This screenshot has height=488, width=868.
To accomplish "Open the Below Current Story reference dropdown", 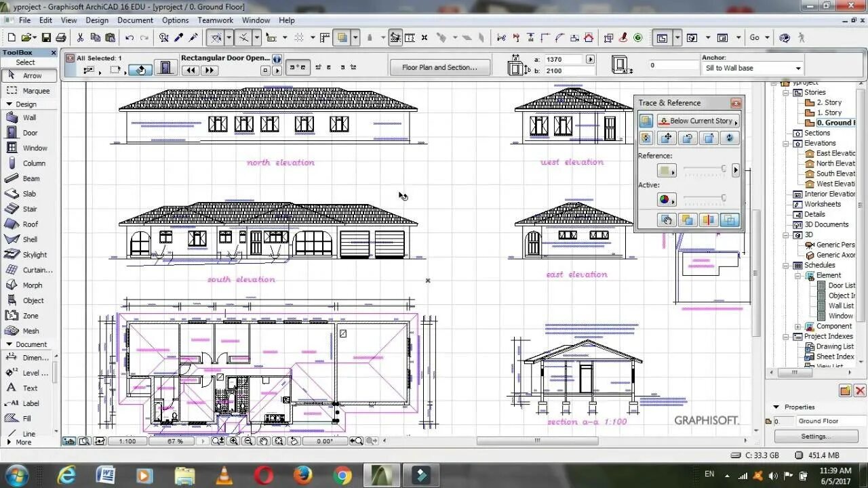I will [x=698, y=121].
